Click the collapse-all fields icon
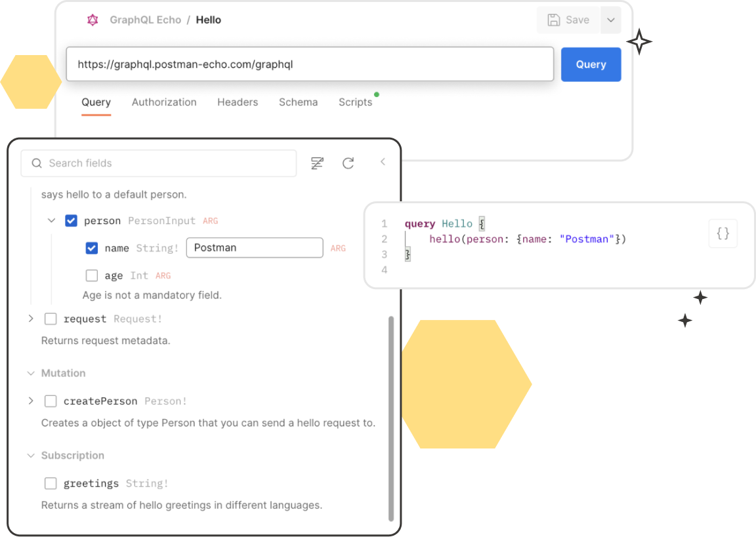756x537 pixels. (317, 163)
